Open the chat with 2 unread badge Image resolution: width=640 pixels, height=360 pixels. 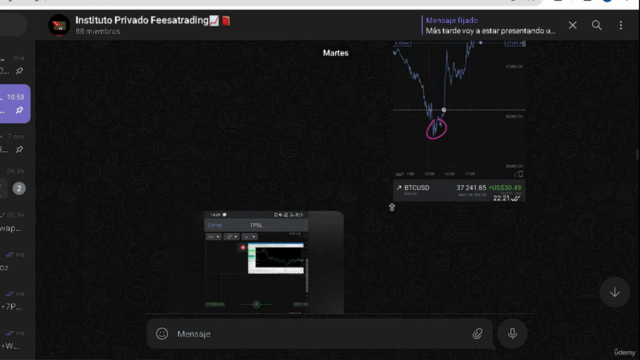pyautogui.click(x=15, y=182)
